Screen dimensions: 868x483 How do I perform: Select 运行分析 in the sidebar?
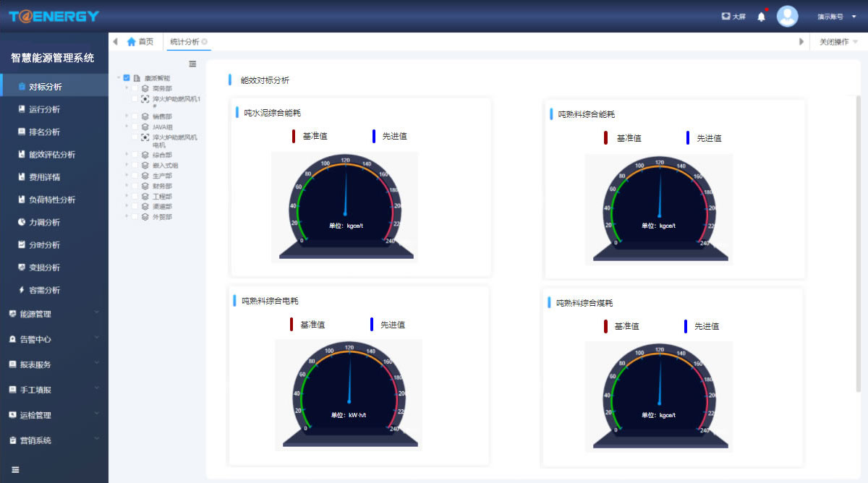click(x=44, y=109)
